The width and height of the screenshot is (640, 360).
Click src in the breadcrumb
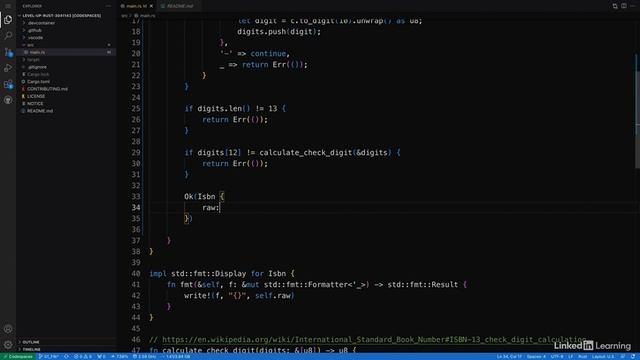click(124, 16)
